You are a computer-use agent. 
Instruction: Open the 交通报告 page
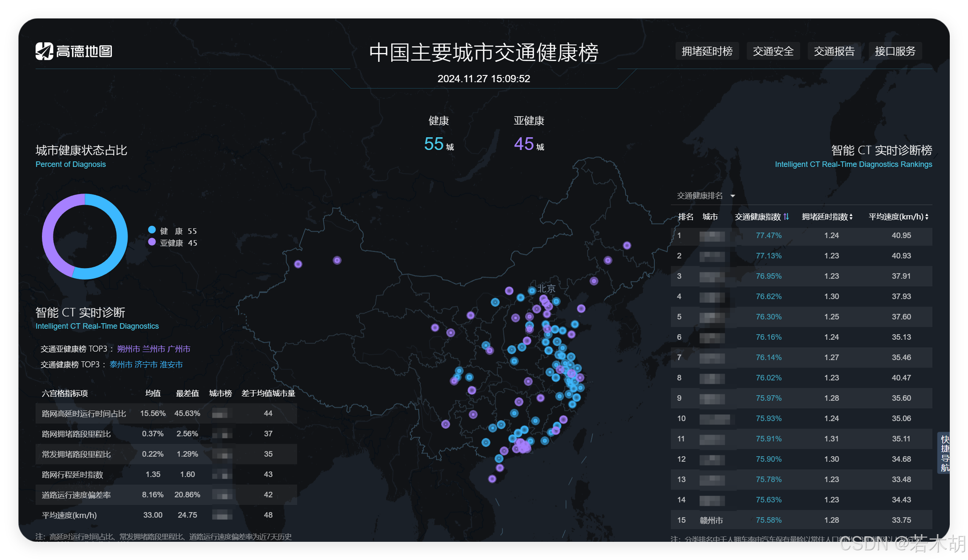tap(834, 51)
